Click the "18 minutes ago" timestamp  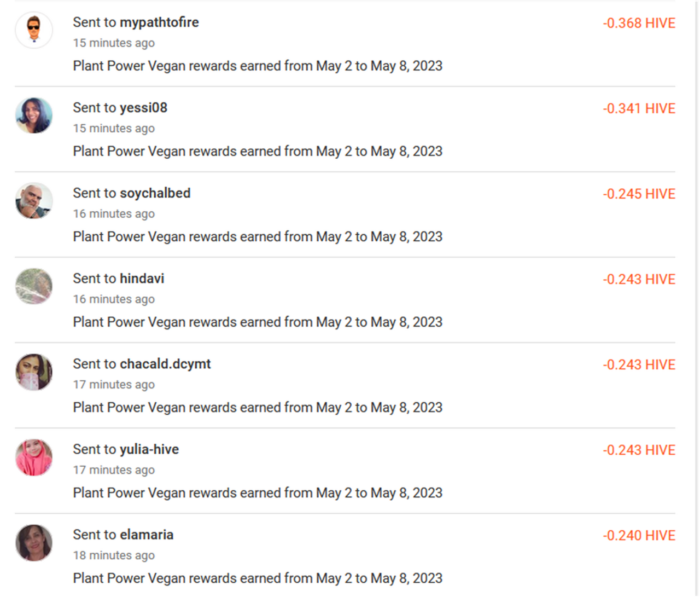click(x=114, y=555)
